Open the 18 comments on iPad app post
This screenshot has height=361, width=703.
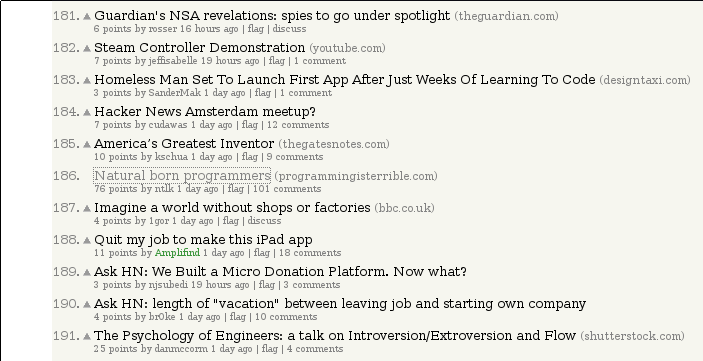310,253
